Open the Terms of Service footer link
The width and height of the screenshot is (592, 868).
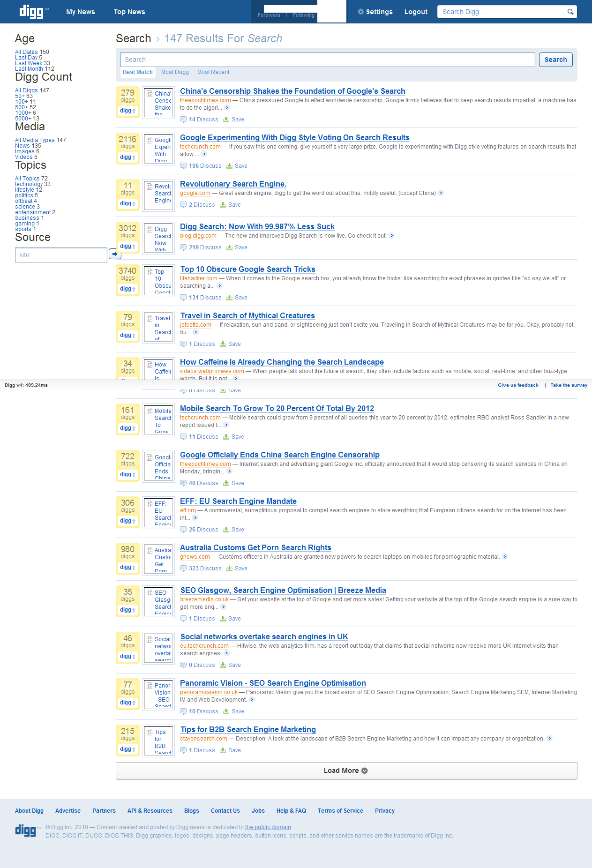[340, 811]
